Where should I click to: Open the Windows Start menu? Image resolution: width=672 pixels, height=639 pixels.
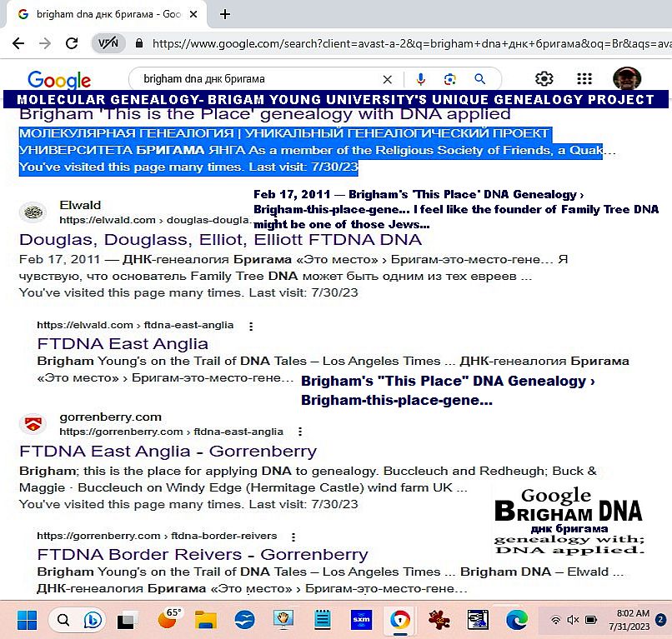pyautogui.click(x=27, y=620)
